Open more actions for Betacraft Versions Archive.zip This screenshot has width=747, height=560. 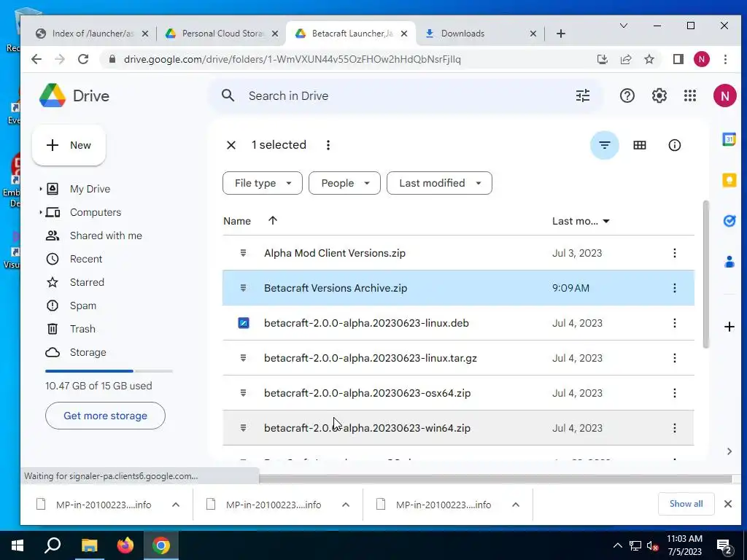674,288
